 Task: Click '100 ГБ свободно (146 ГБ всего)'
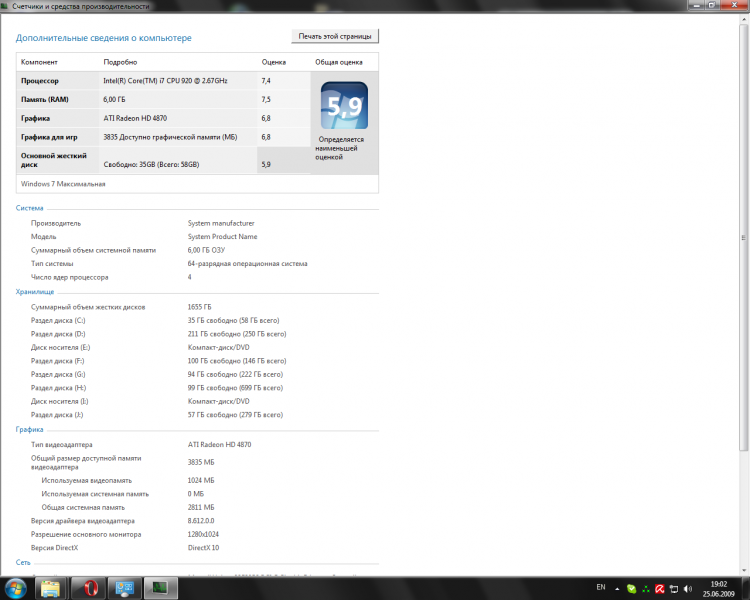(x=237, y=361)
